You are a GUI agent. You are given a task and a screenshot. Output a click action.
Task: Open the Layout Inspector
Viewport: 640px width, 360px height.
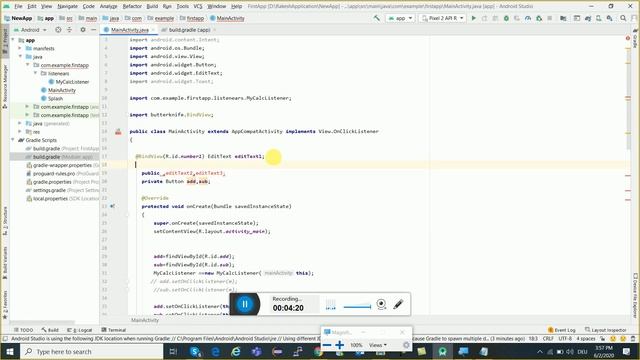(606, 330)
